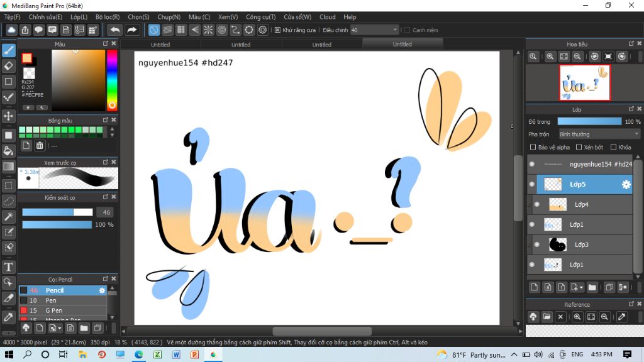Click the brush size slider
Screen dimensions: 644x362
[x=57, y=212]
